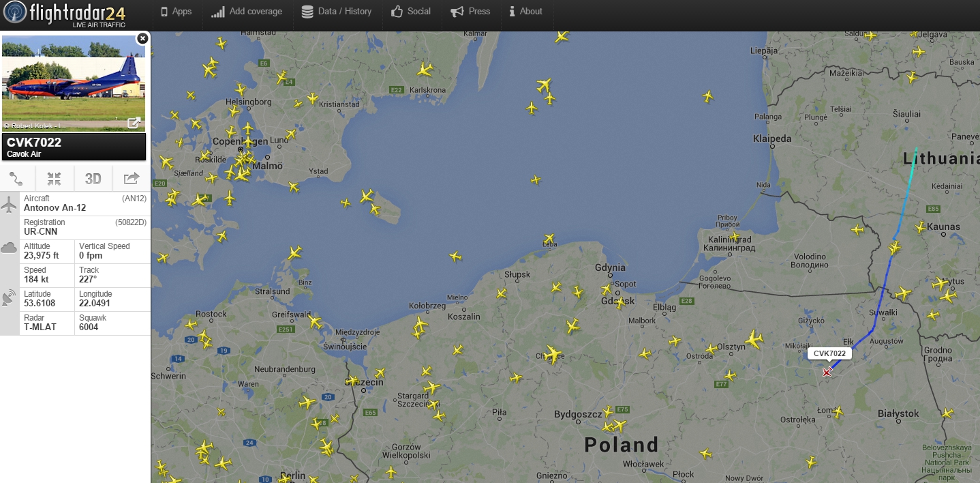Click the center-on-aircraft arrows icon

pos(55,179)
